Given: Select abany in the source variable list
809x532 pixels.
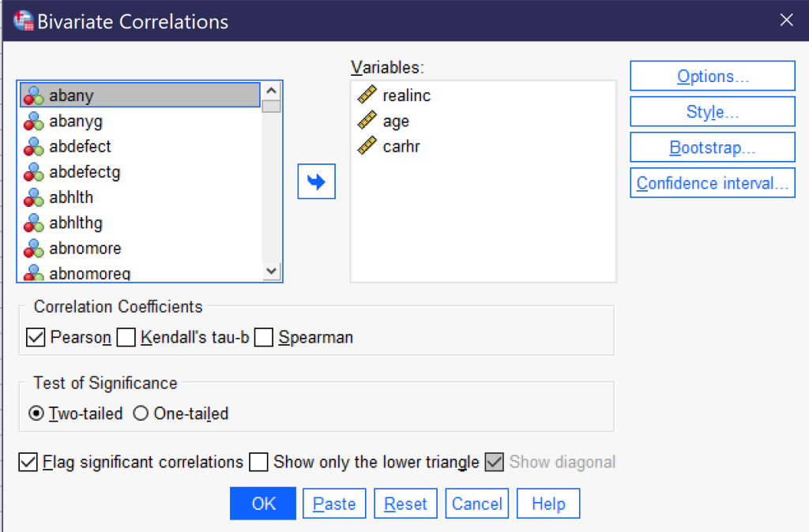Looking at the screenshot, I should point(140,96).
